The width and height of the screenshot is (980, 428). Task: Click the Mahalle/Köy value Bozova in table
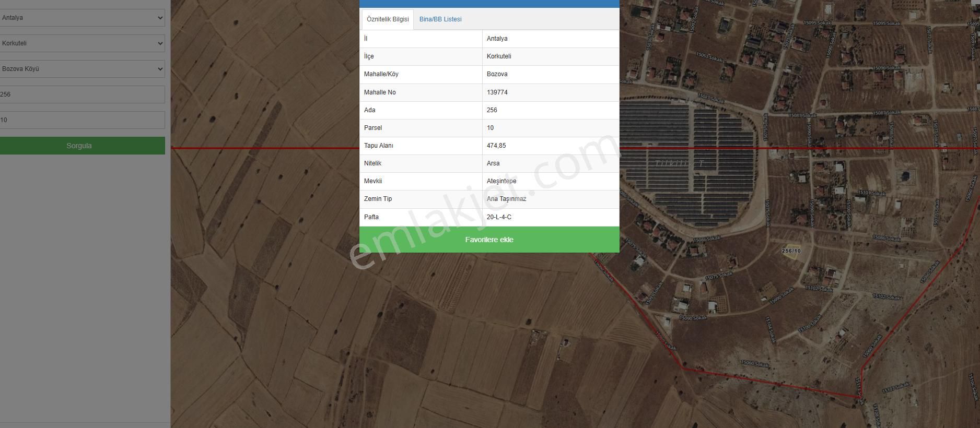click(x=497, y=74)
